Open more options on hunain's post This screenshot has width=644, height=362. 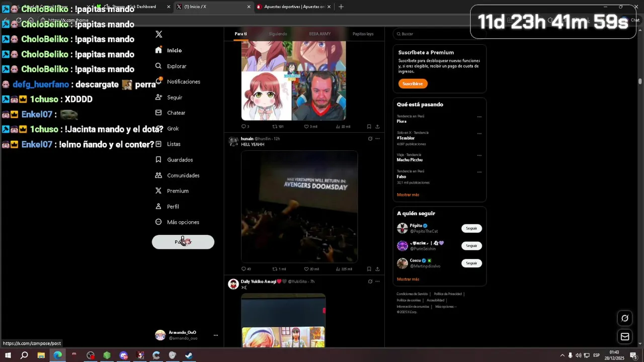pos(377,139)
